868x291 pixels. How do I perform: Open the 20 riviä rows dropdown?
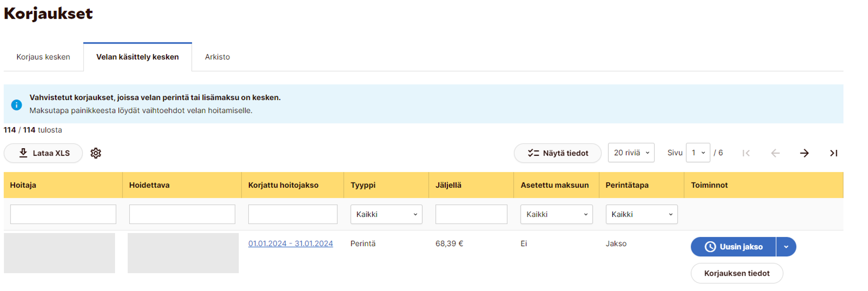(631, 153)
